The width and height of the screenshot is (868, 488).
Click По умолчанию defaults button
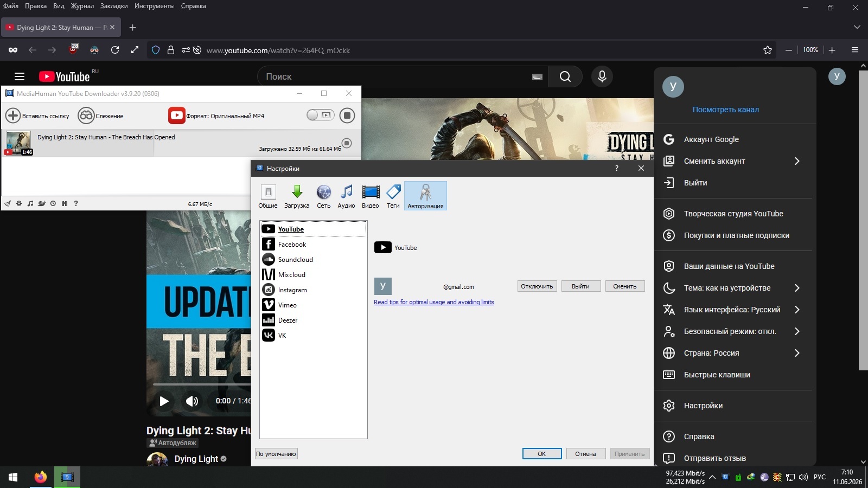pyautogui.click(x=276, y=454)
